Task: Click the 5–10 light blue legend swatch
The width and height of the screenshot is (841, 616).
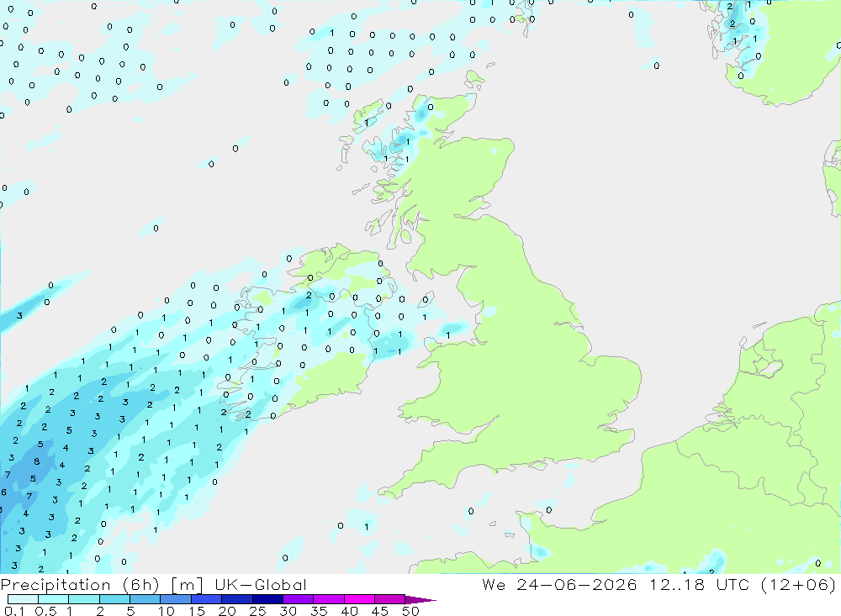Action: pos(145,599)
